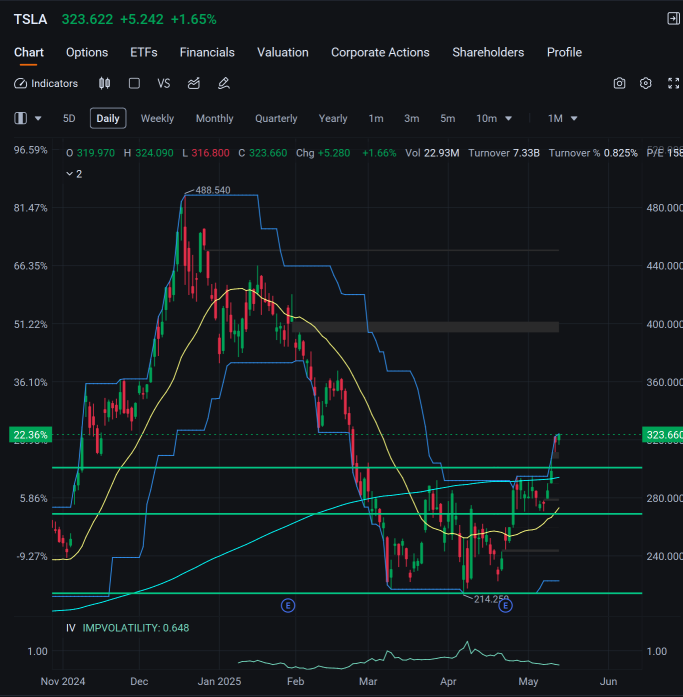Click the Vol 22.93M value

[432, 153]
